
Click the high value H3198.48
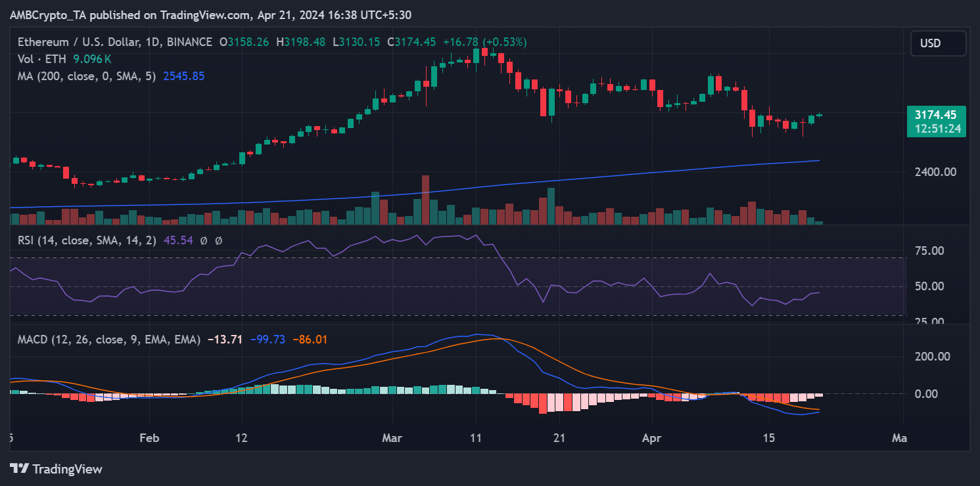pos(300,42)
